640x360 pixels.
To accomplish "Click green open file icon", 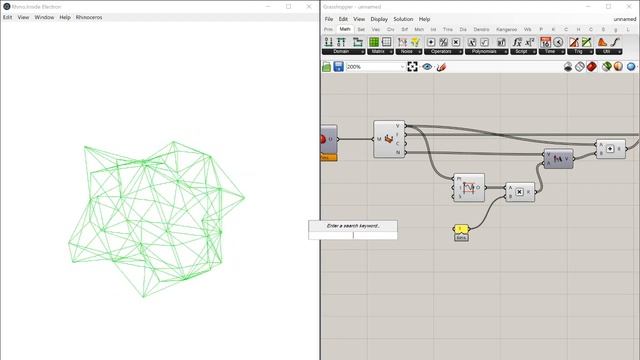I will click(327, 67).
